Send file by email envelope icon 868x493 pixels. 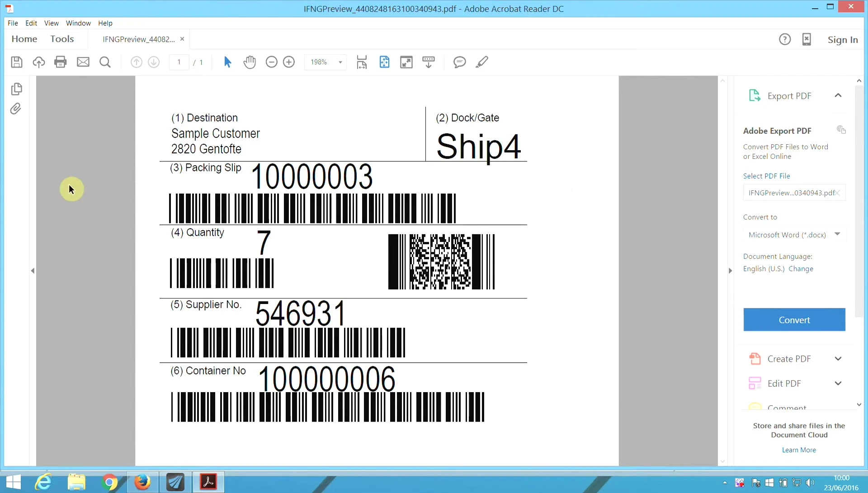(x=83, y=62)
